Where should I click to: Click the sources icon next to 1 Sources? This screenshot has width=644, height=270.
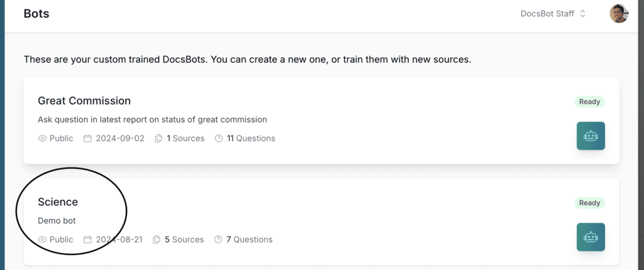pyautogui.click(x=159, y=138)
